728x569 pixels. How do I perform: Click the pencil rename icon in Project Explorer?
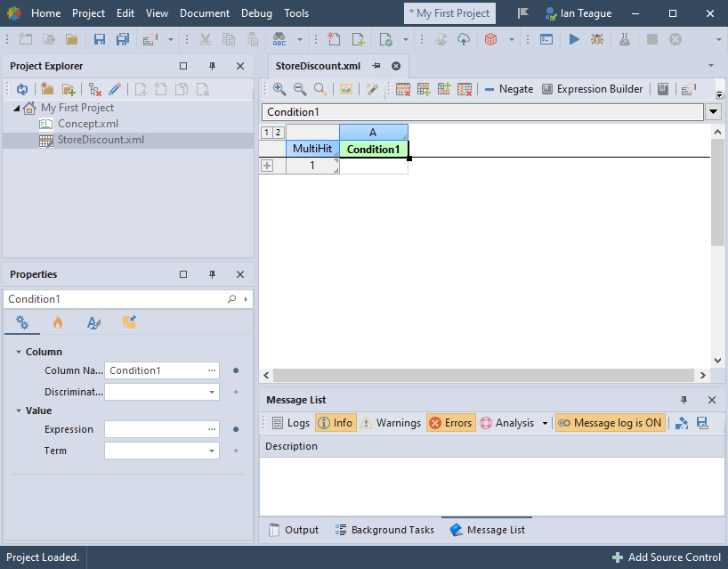[x=115, y=89]
